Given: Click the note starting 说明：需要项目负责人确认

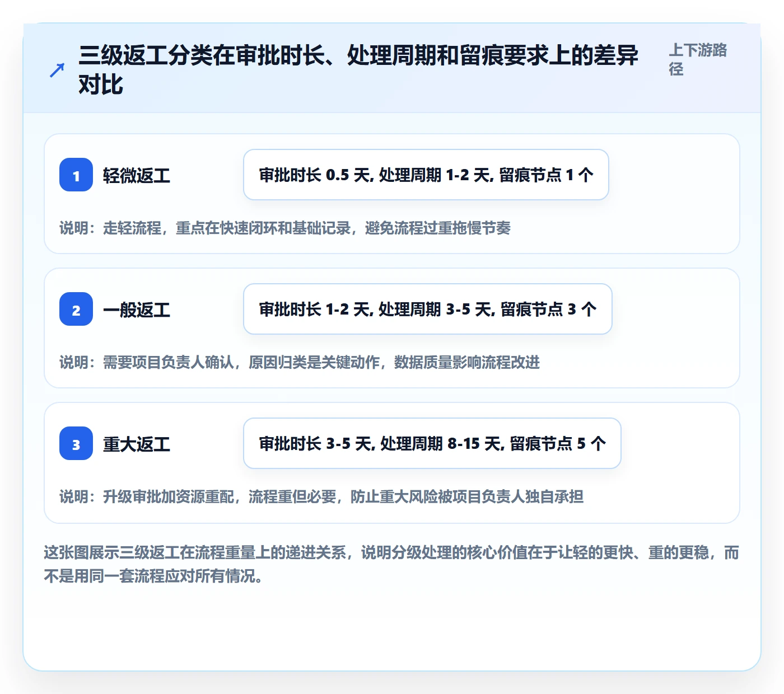Looking at the screenshot, I should point(300,362).
